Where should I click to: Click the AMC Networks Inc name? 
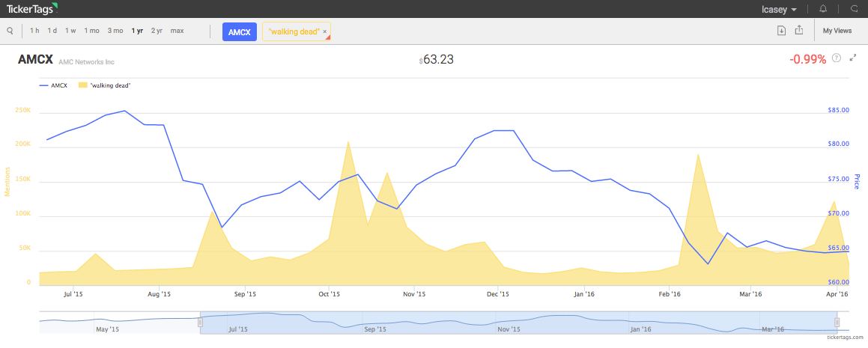click(86, 62)
